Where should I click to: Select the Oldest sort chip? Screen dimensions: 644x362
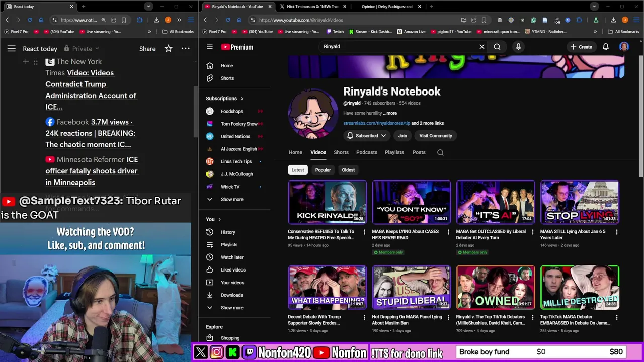pyautogui.click(x=348, y=170)
